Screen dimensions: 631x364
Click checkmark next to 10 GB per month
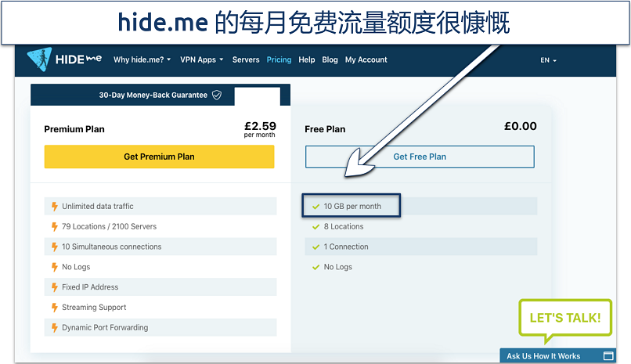coord(315,207)
